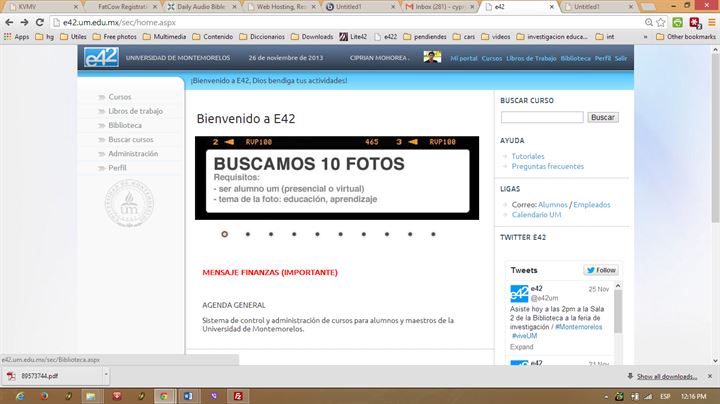The image size is (720, 404).
Task: Open Cursos in left sidebar
Action: pos(120,97)
